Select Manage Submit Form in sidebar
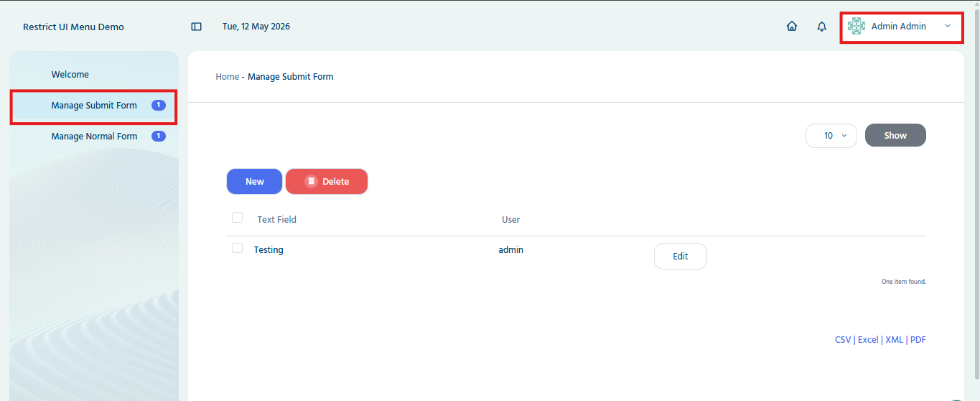This screenshot has height=401, width=980. pos(94,106)
